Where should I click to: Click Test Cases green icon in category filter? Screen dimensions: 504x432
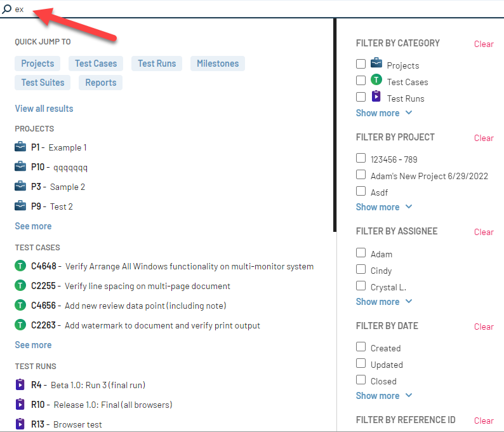[x=376, y=79]
